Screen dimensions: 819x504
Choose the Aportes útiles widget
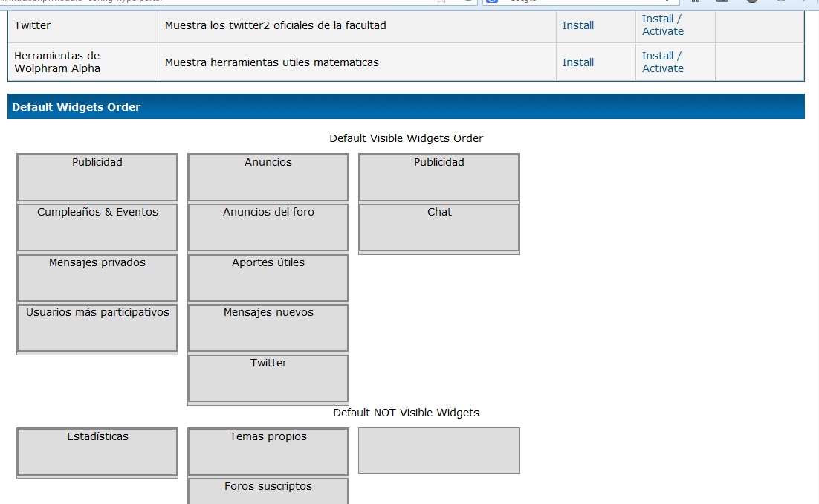tap(268, 277)
